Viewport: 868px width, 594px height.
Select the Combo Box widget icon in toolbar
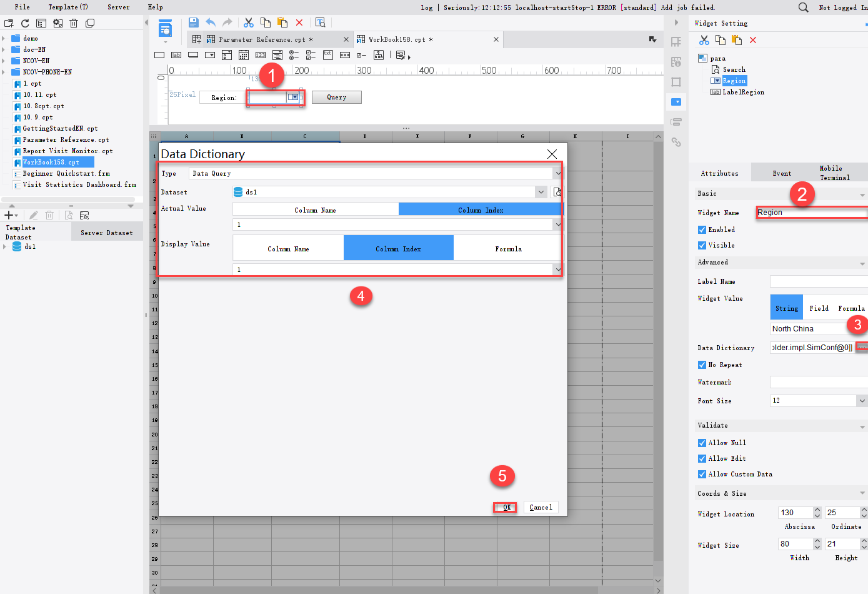209,55
